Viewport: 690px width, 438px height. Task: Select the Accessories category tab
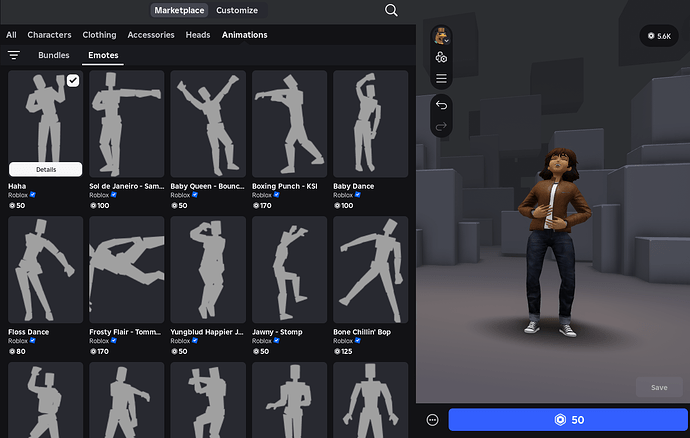151,35
